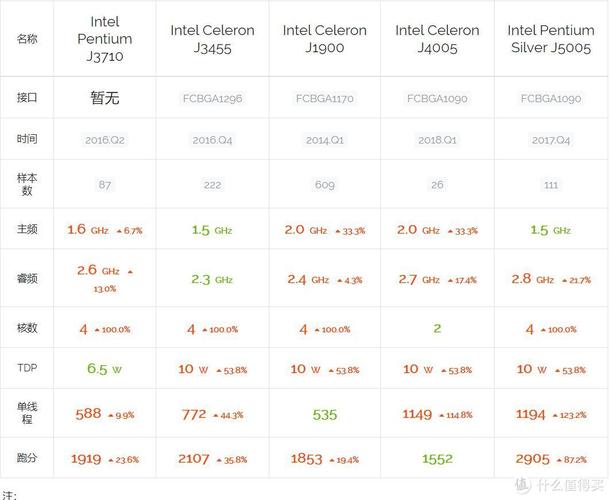Select the 1194 single-thread score
610x500 pixels.
(531, 414)
